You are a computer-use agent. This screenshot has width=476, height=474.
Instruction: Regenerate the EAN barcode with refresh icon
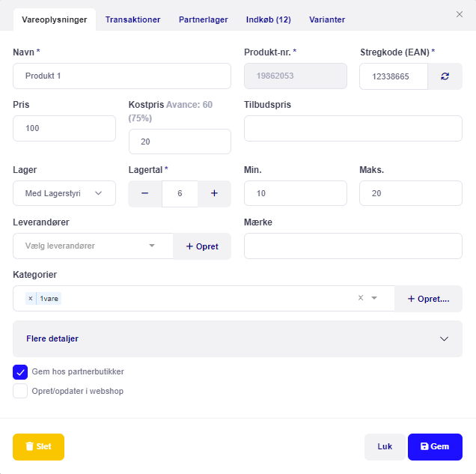pos(445,76)
